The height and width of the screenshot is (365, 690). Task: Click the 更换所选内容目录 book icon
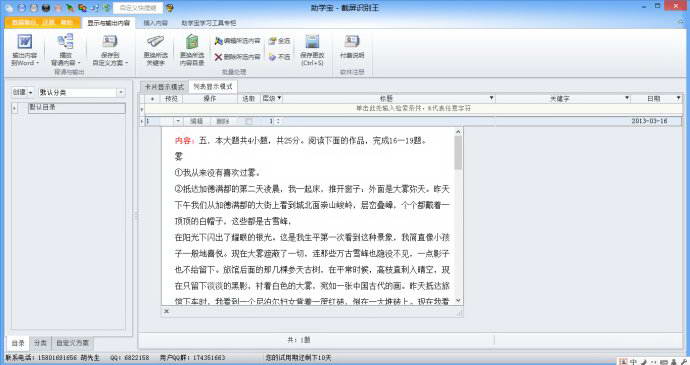192,42
